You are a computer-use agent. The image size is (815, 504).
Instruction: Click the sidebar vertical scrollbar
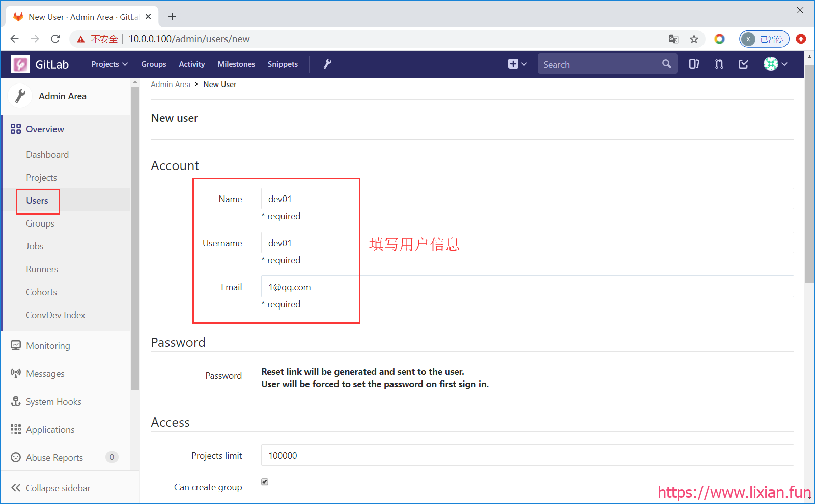pos(135,239)
